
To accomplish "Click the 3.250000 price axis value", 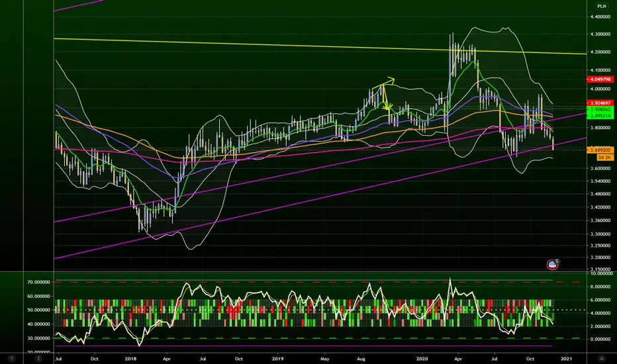I will [600, 246].
